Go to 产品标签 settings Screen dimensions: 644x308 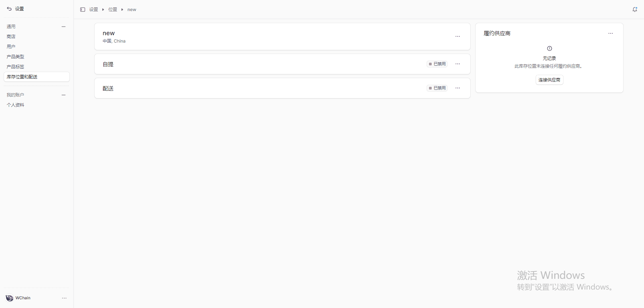[15, 67]
